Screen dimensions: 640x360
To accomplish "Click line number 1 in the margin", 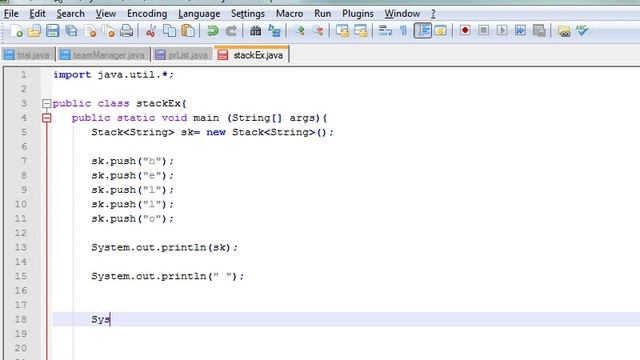I will pyautogui.click(x=23, y=75).
